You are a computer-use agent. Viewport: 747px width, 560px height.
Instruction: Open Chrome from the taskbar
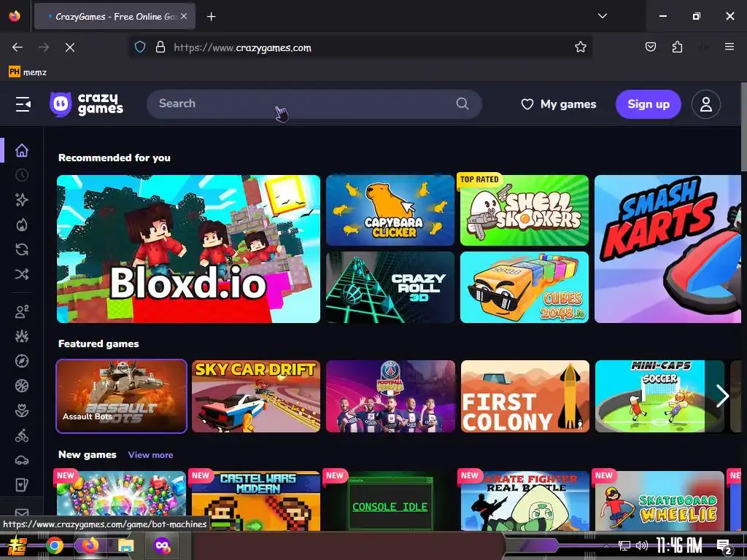click(54, 545)
